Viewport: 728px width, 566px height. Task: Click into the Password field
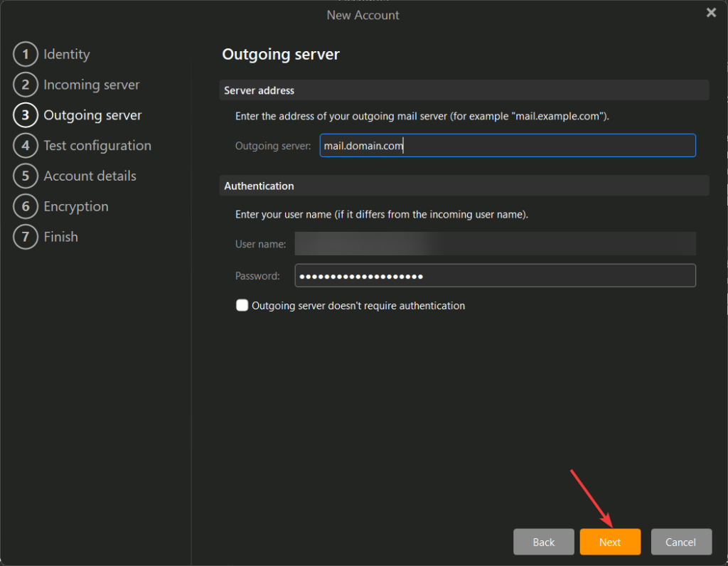(494, 276)
